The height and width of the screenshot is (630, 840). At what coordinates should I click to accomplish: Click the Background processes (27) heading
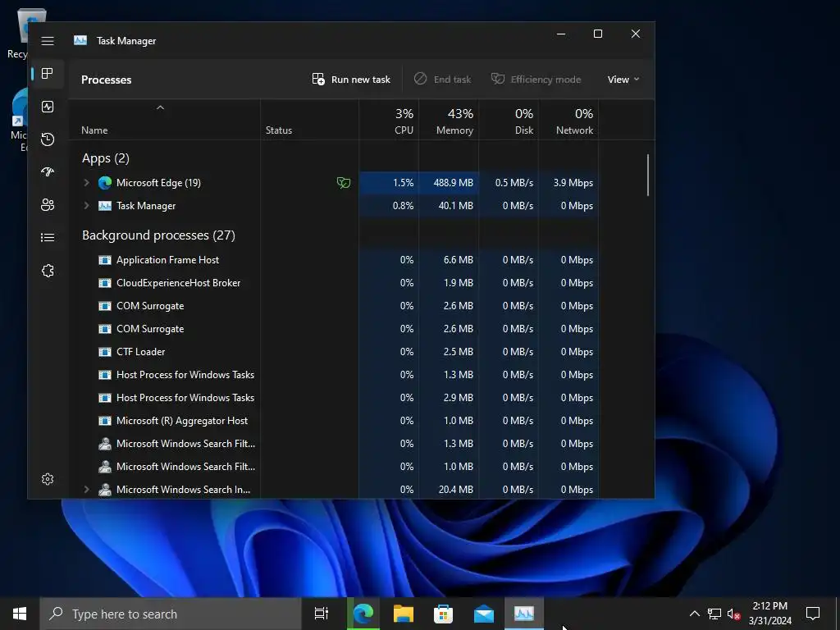click(x=158, y=235)
